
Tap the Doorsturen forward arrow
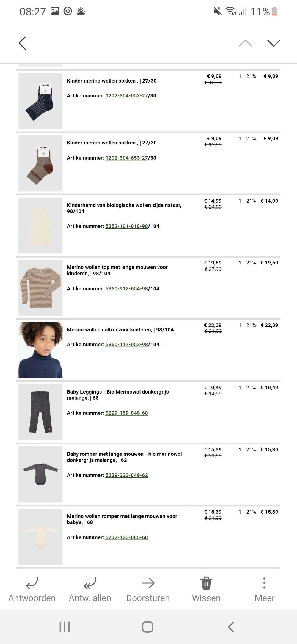click(148, 583)
